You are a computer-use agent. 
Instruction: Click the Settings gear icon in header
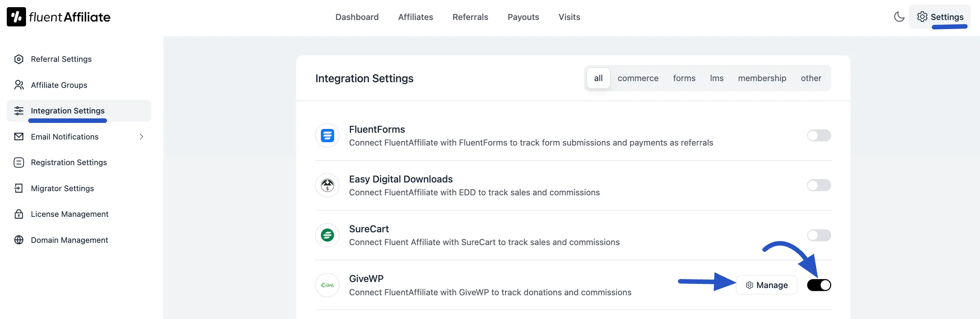point(922,17)
